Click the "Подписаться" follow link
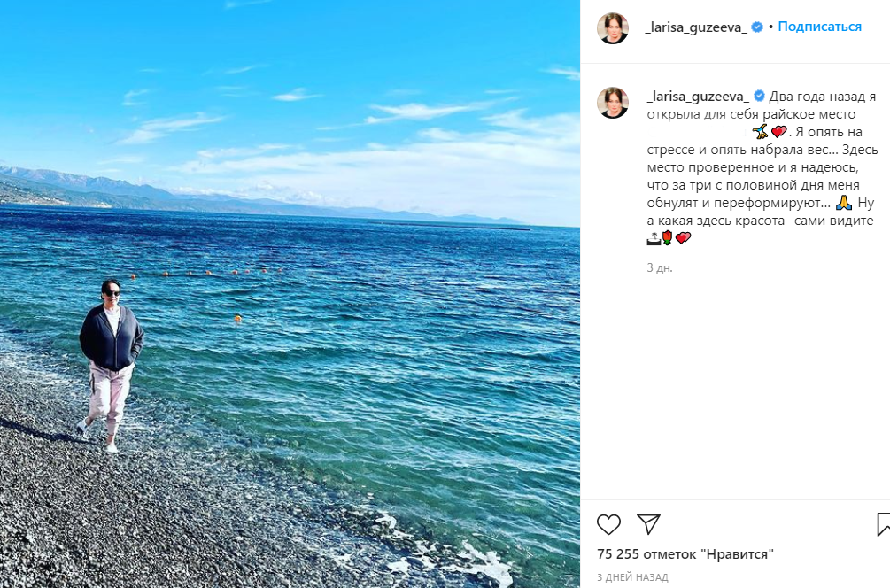Viewport: 890px width, 588px height. (x=819, y=27)
